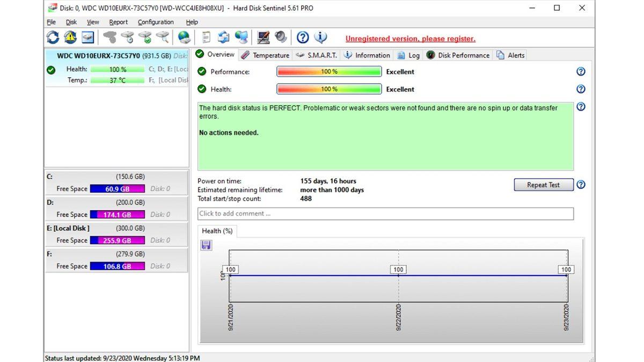Open the information icon in the toolbar

click(x=320, y=38)
